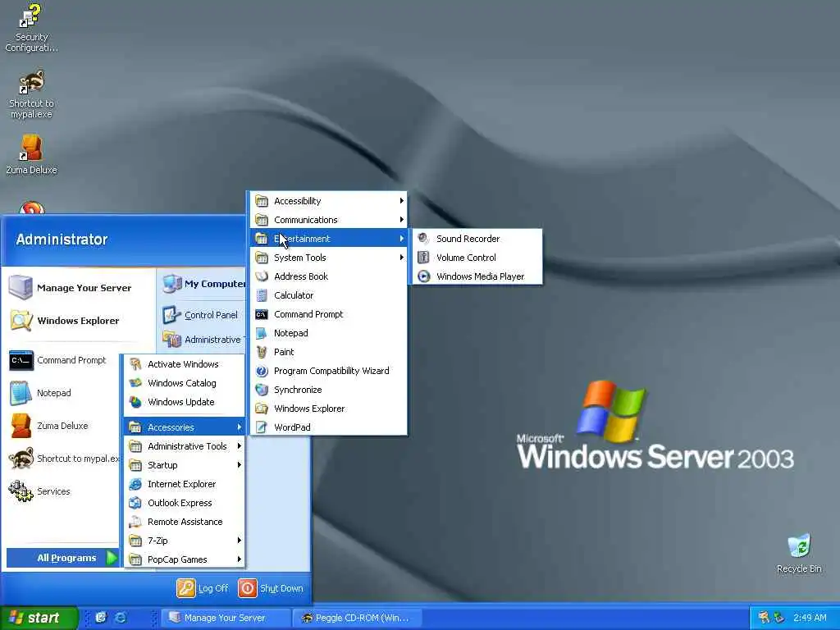840x630 pixels.
Task: Click Manage Your Server icon in Start menu
Action: coord(21,287)
